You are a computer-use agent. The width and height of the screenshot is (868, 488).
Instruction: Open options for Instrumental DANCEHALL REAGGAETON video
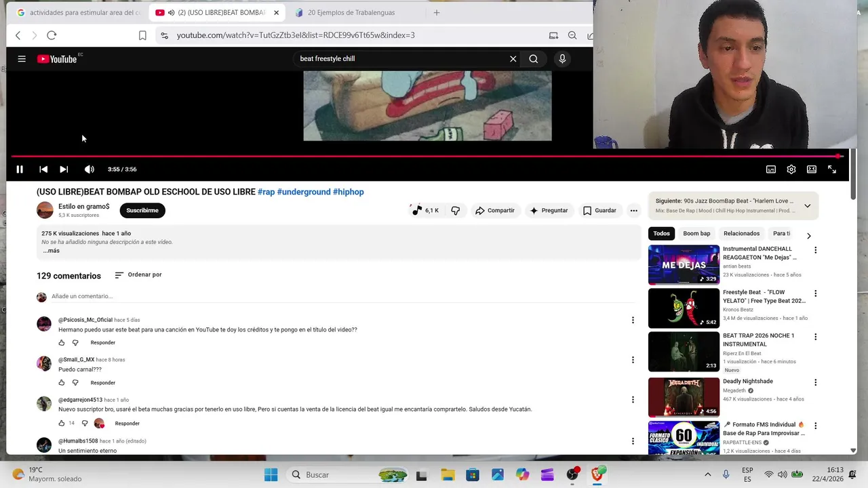point(815,250)
